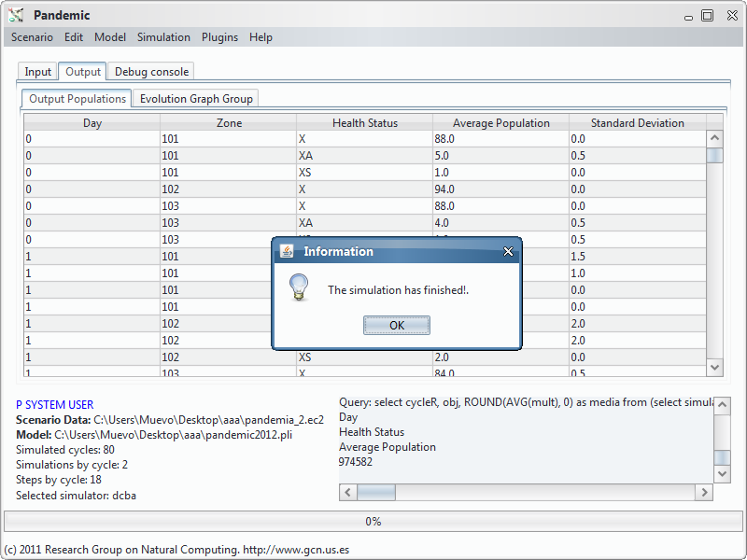
Task: Switch to the Input tab
Action: 37,72
